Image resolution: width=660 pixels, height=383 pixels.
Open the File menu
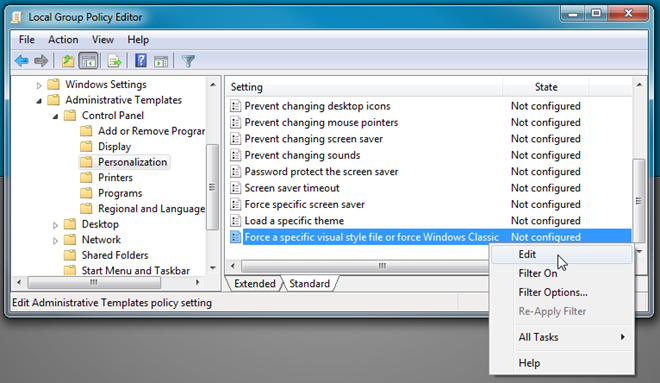pyautogui.click(x=27, y=40)
